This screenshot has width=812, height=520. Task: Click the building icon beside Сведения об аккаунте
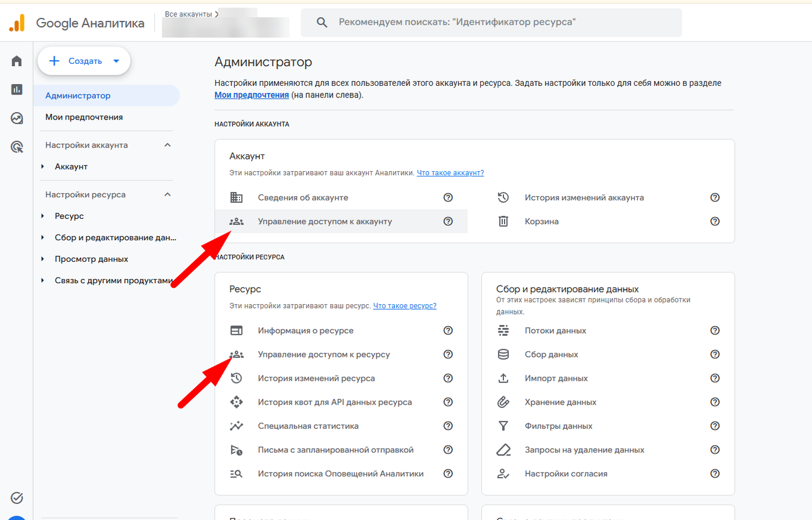(237, 197)
